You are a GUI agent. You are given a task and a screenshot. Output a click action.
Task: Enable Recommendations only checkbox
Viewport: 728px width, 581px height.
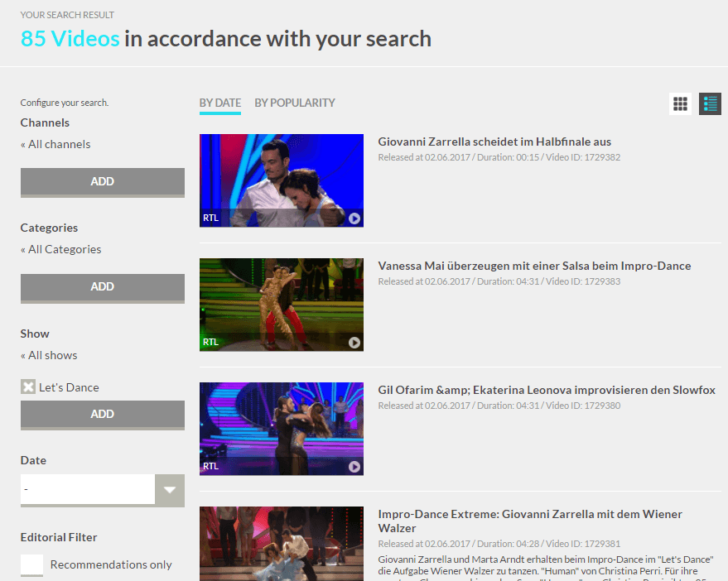tap(32, 564)
